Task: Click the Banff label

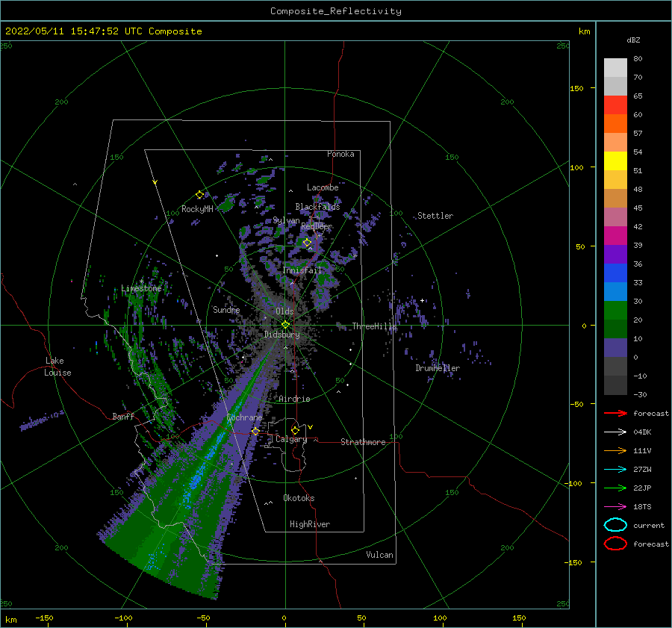Action: pos(123,416)
